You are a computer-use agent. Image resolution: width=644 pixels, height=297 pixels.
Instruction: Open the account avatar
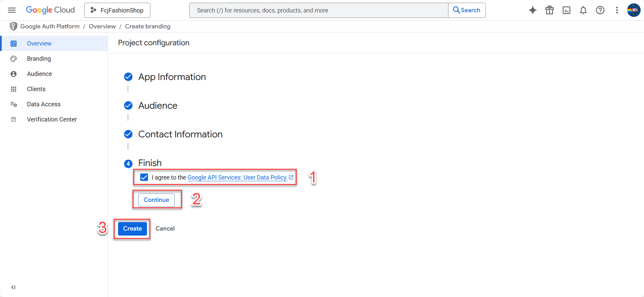point(634,10)
